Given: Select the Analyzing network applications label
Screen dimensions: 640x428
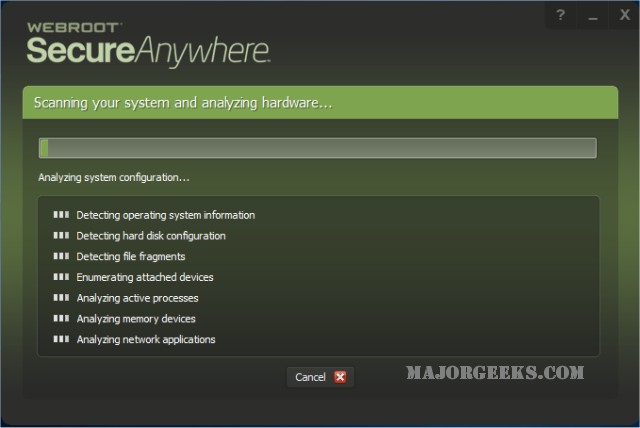Looking at the screenshot, I should [x=146, y=340].
